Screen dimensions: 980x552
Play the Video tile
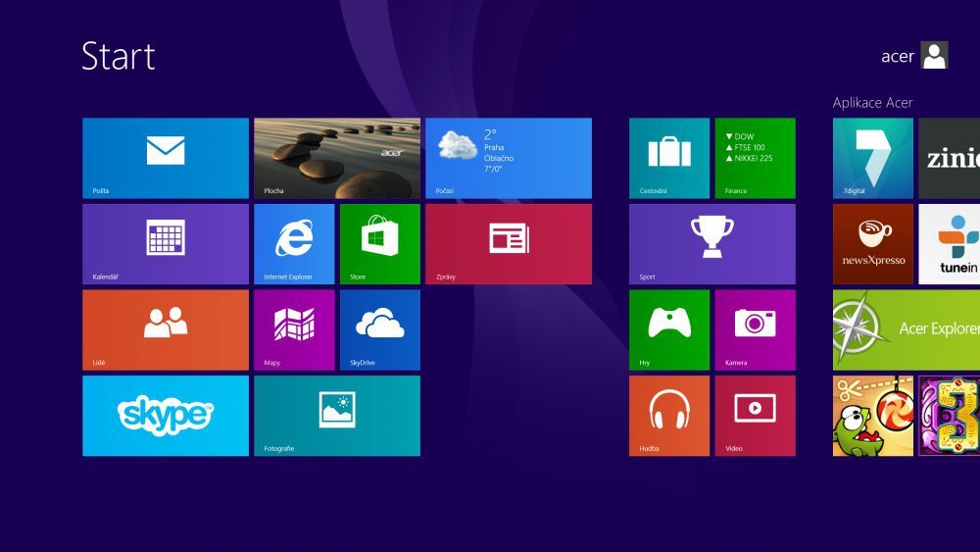tap(755, 415)
